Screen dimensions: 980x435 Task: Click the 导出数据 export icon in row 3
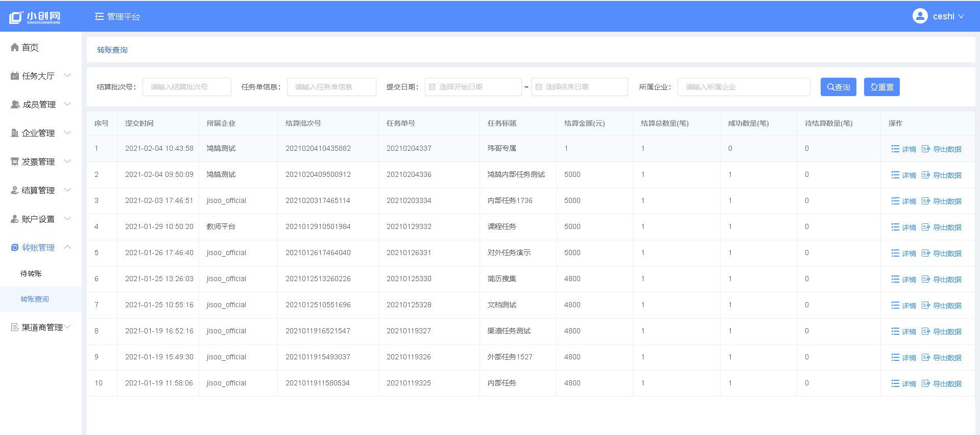926,201
